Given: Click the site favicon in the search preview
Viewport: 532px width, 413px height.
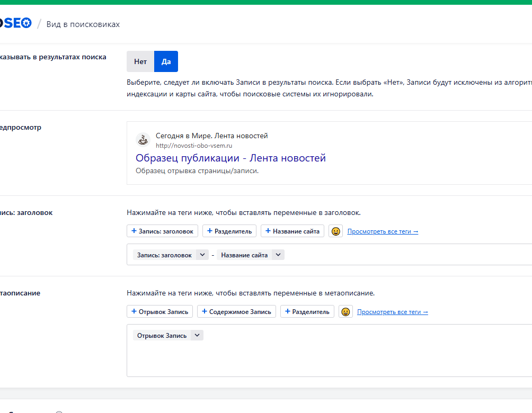Looking at the screenshot, I should point(143,140).
